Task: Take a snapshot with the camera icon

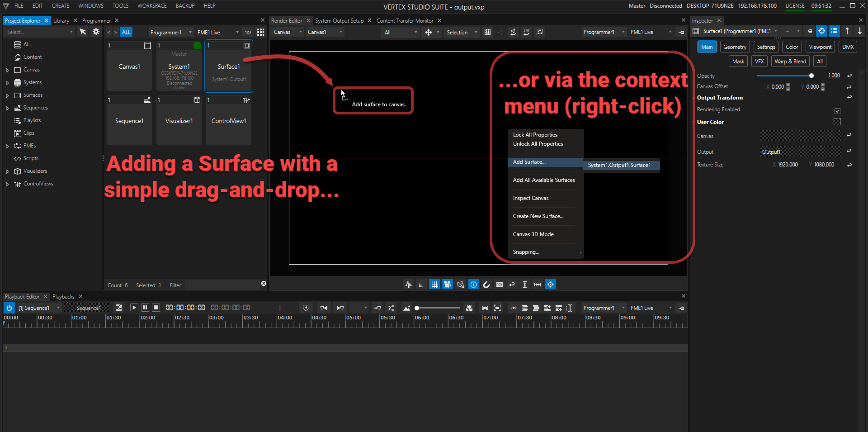Action: pos(500,285)
